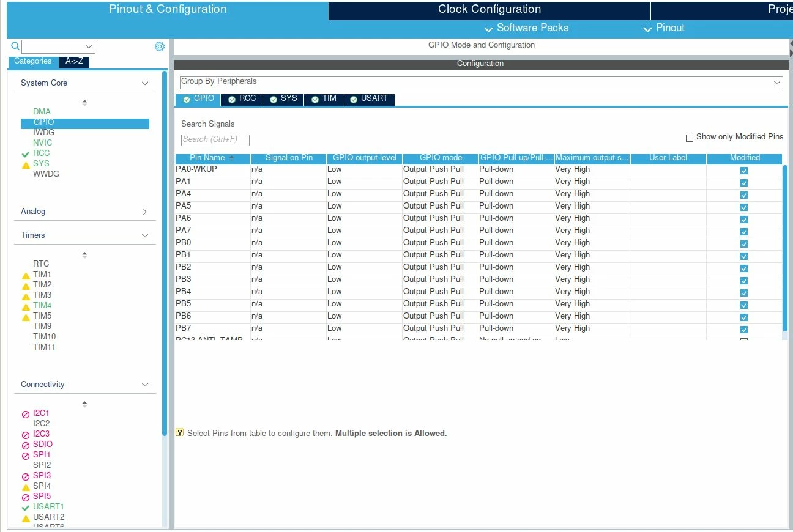
Task: Select USART1 with green checkmark
Action: (48, 506)
